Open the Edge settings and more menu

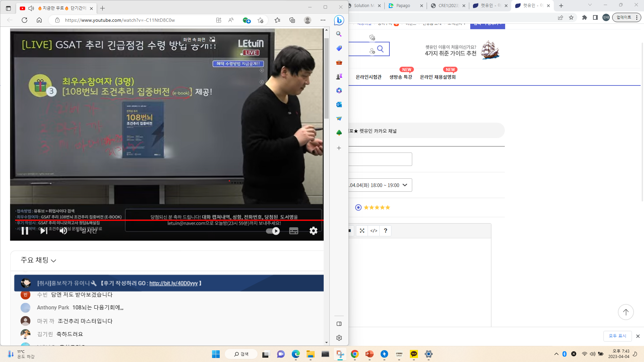coord(323,20)
